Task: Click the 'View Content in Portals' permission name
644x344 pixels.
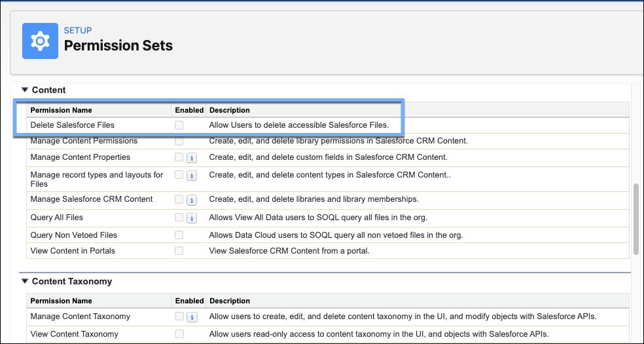Action: pyautogui.click(x=73, y=251)
